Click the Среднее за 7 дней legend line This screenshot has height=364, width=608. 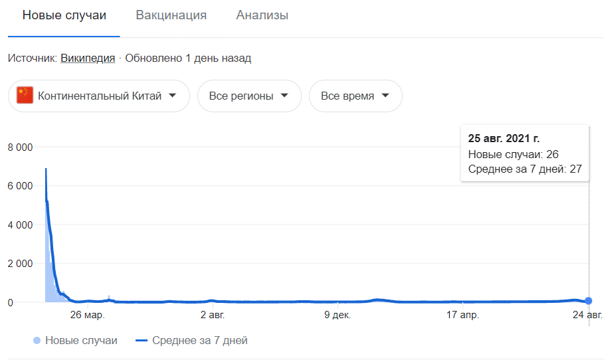[x=142, y=340]
